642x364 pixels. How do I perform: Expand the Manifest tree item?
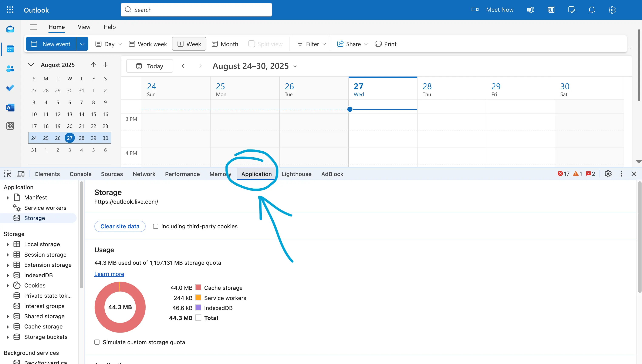pyautogui.click(x=8, y=198)
